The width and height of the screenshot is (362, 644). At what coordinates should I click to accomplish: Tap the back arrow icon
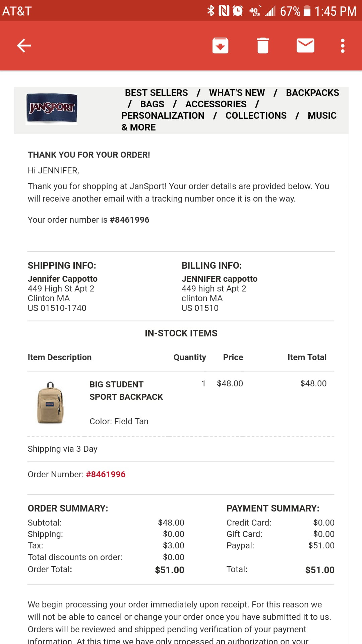point(24,46)
